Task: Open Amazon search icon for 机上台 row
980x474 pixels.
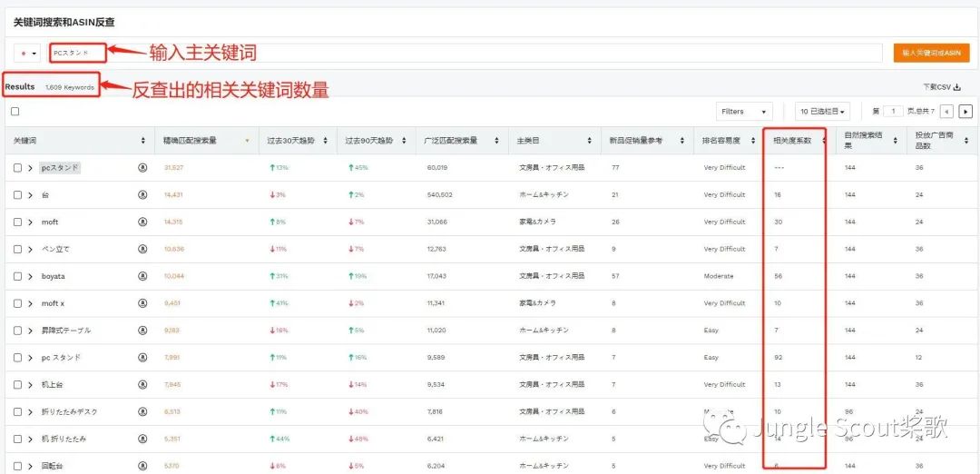Action: tap(142, 385)
